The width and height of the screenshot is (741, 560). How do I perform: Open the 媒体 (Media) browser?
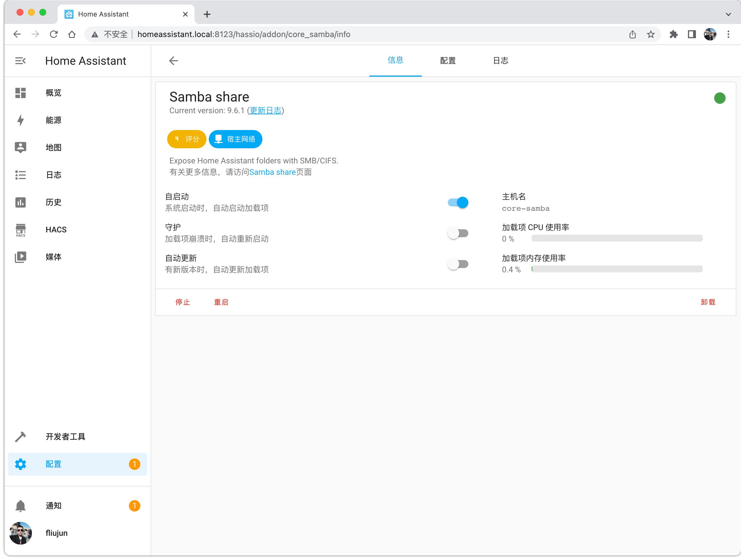(x=54, y=257)
